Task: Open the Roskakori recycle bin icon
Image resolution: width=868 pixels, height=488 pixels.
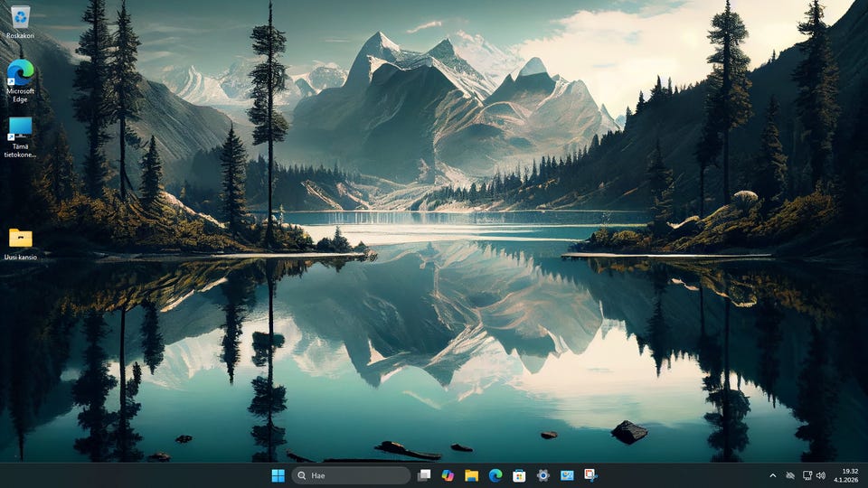Action: 20,22
